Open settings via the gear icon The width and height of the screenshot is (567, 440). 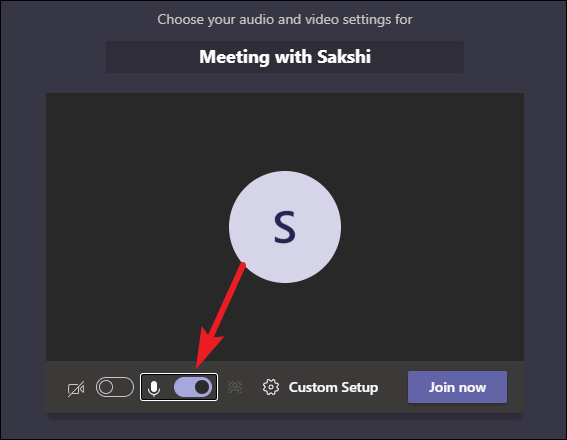tap(271, 387)
